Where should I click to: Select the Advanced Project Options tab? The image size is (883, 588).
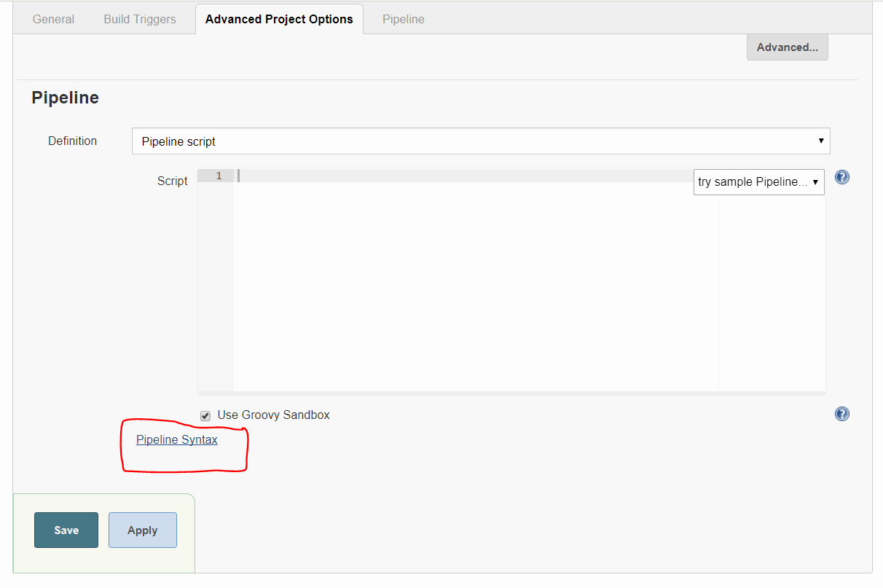[x=279, y=19]
